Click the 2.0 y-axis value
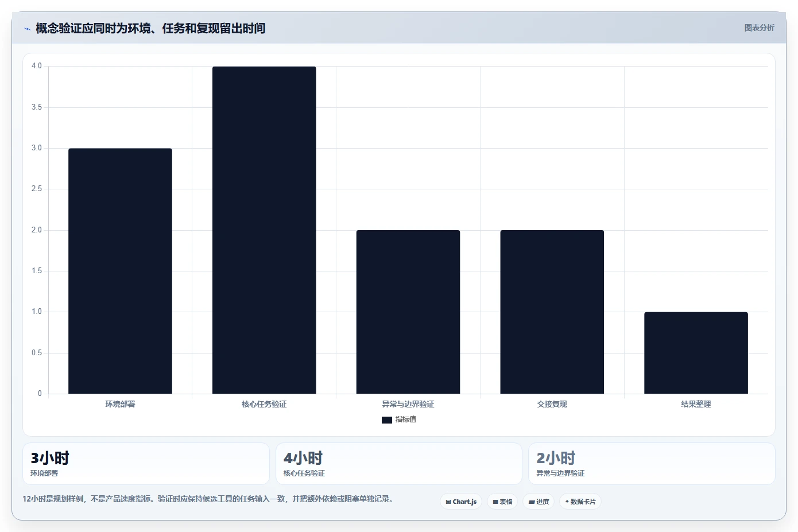Viewport: 798px width, 532px height. pos(37,230)
